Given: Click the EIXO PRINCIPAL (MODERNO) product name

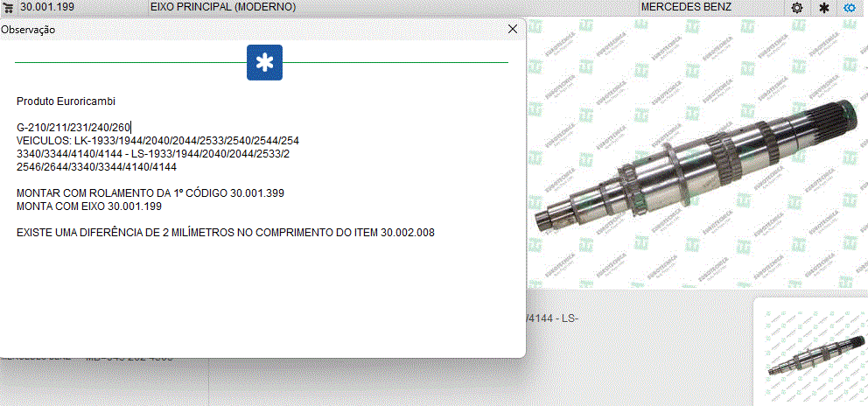Looking at the screenshot, I should pyautogui.click(x=222, y=7).
